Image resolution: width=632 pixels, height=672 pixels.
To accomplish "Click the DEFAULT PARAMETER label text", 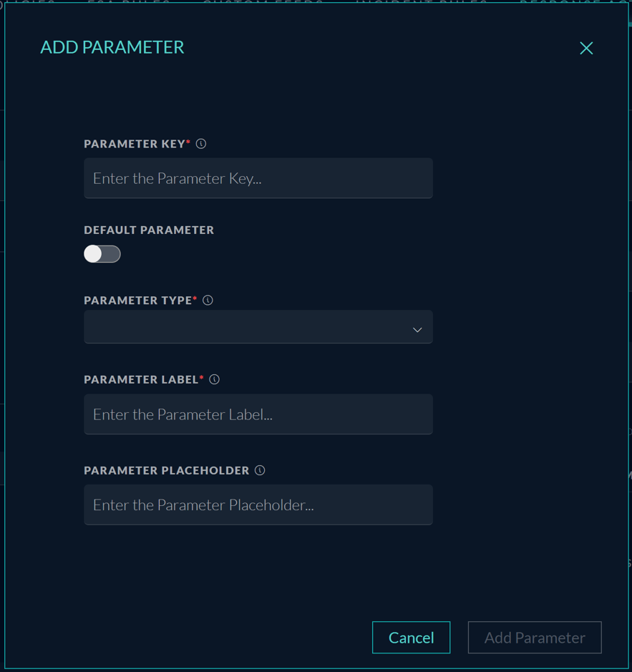I will point(149,230).
